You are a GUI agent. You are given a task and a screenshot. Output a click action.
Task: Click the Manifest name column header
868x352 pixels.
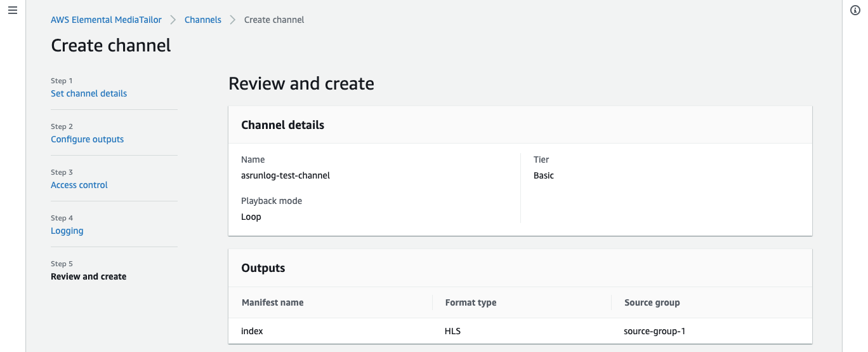click(273, 302)
